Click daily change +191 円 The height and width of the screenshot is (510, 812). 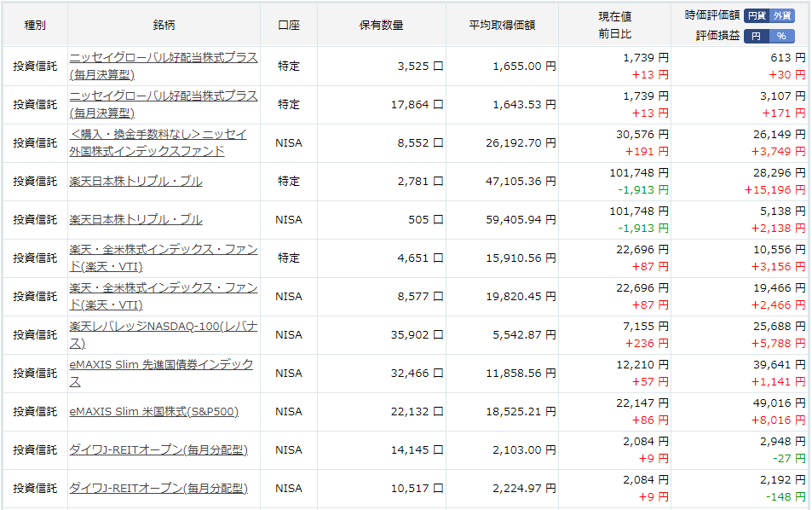pyautogui.click(x=647, y=151)
